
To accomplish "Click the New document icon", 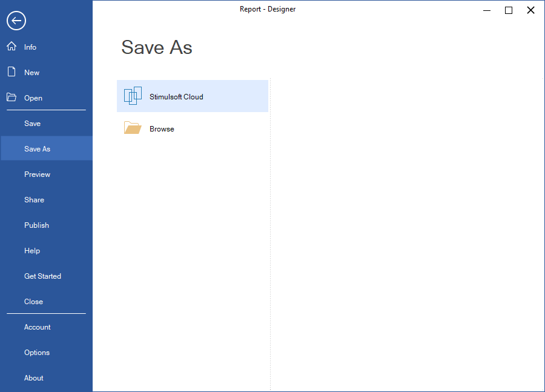I will click(x=12, y=72).
